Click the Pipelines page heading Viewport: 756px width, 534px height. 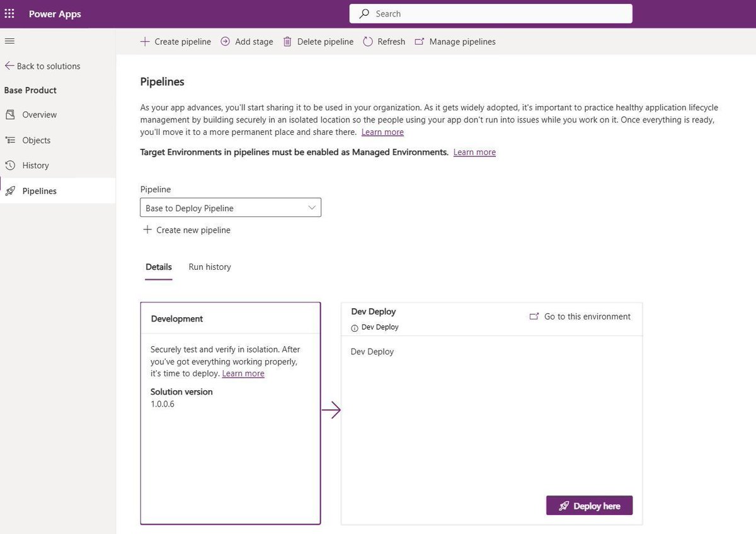click(x=162, y=81)
